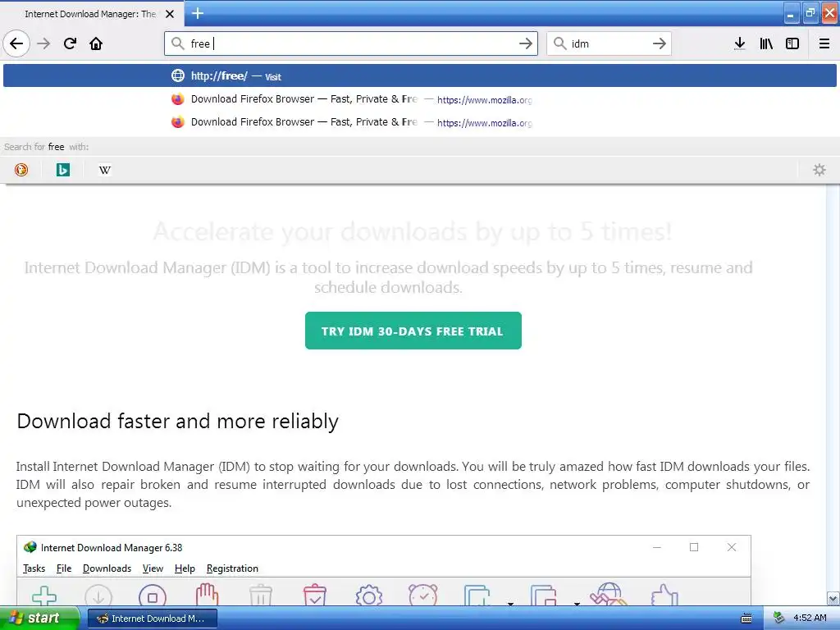The width and height of the screenshot is (840, 630).
Task: Click the View menu in IDM screenshot
Action: 153,568
